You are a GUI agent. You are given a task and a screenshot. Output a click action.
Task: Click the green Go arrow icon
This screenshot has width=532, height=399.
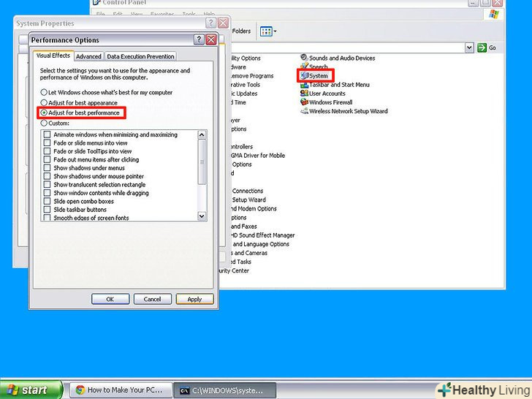pos(482,47)
